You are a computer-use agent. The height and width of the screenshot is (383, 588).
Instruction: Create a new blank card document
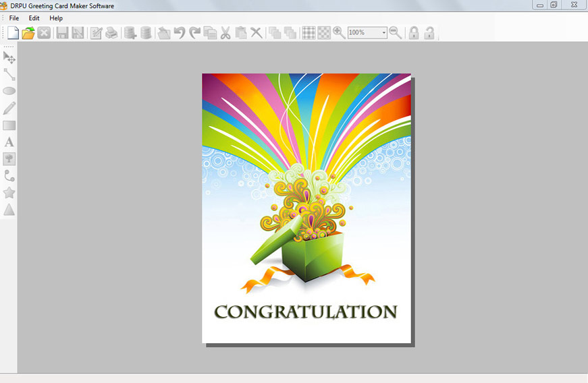tap(13, 33)
